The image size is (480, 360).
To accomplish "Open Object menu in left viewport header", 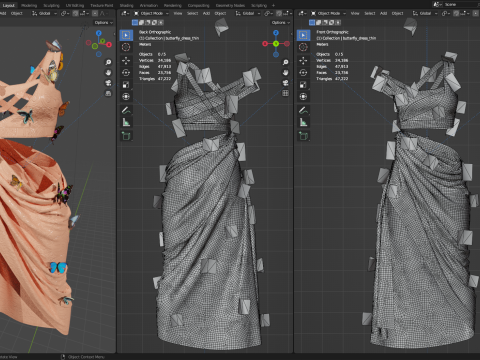I will pos(17,13).
